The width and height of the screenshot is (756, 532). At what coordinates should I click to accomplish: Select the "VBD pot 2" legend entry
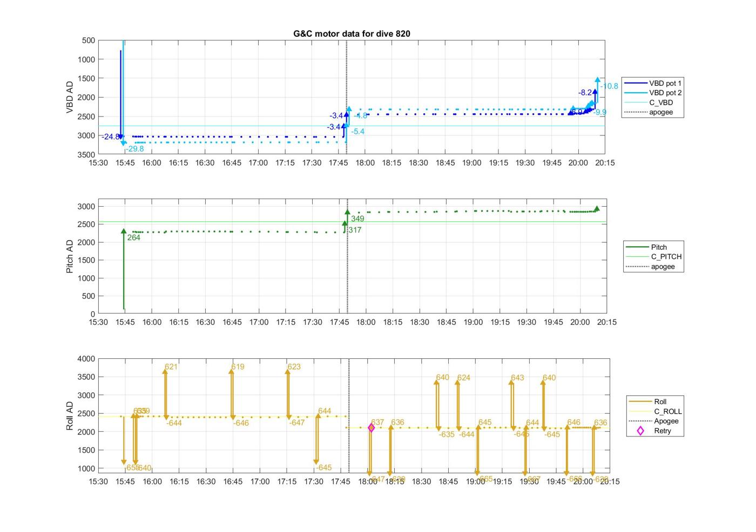tap(652, 93)
